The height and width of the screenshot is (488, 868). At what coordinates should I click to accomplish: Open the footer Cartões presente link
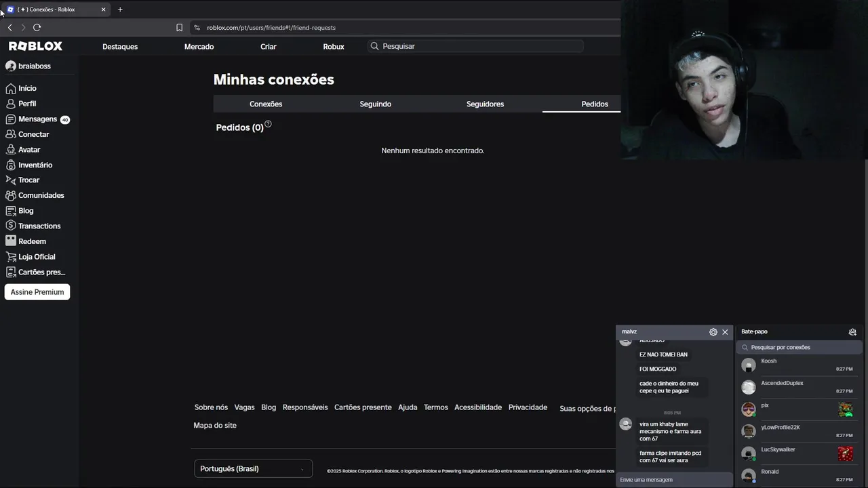tap(363, 407)
